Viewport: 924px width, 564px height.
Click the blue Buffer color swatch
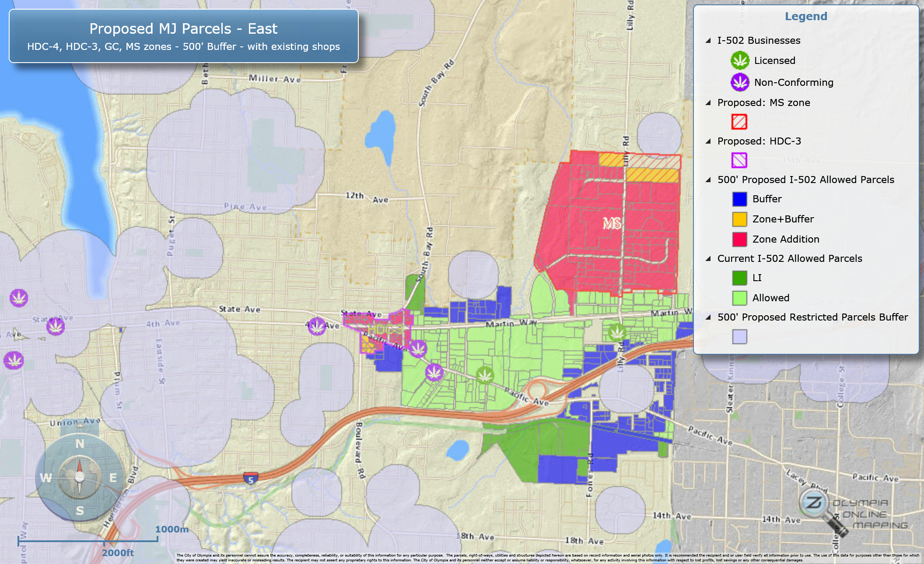tap(739, 199)
